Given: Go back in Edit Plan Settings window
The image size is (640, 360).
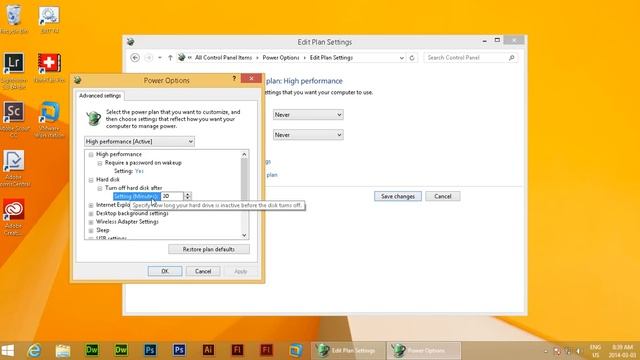Looking at the screenshot, I should pos(135,58).
